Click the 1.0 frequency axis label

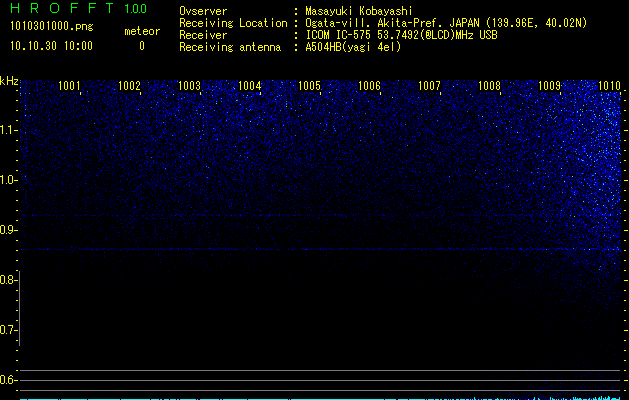pos(8,180)
